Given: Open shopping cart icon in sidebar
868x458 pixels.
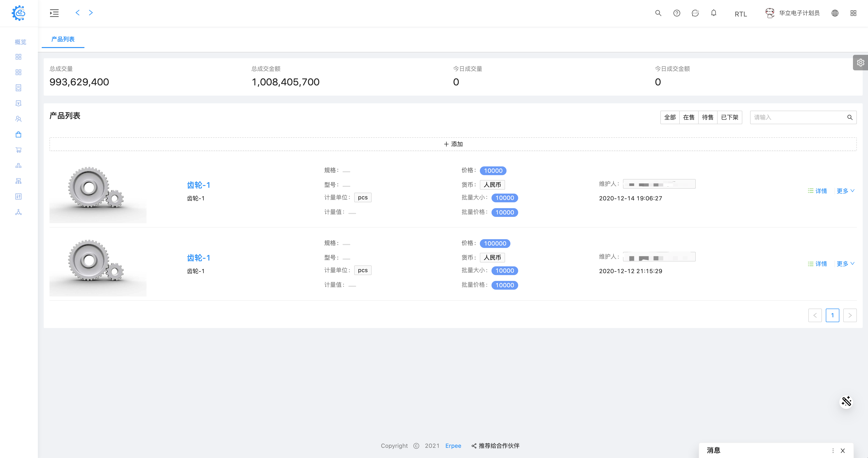Looking at the screenshot, I should click(x=18, y=150).
